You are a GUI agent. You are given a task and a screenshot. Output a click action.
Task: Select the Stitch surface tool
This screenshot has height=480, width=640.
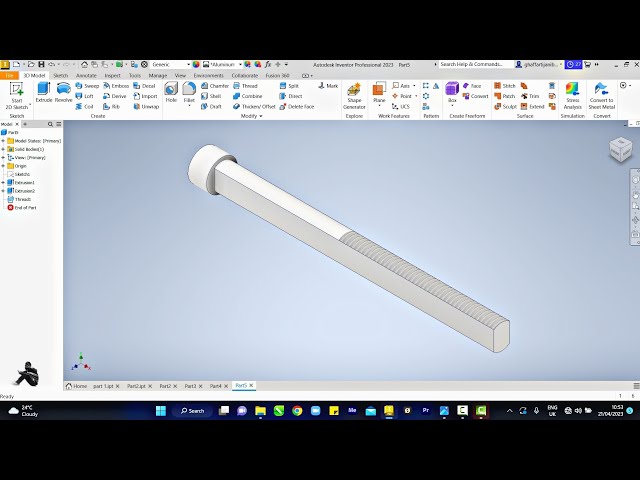(x=504, y=86)
